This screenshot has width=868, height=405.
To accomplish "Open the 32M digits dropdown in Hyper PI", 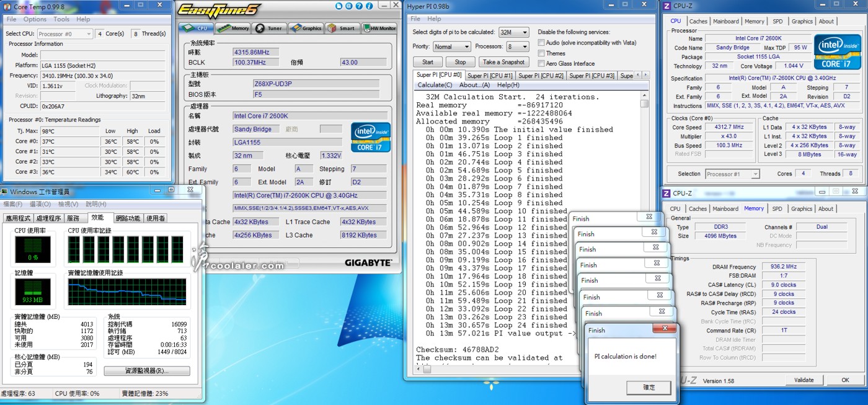I will coord(513,32).
